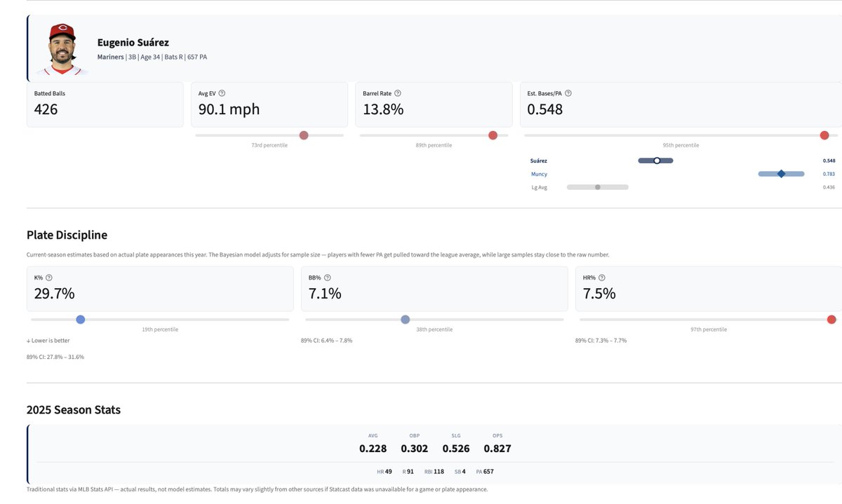The image size is (842, 504).
Task: Click the HR% percentile slider marker
Action: point(831,320)
